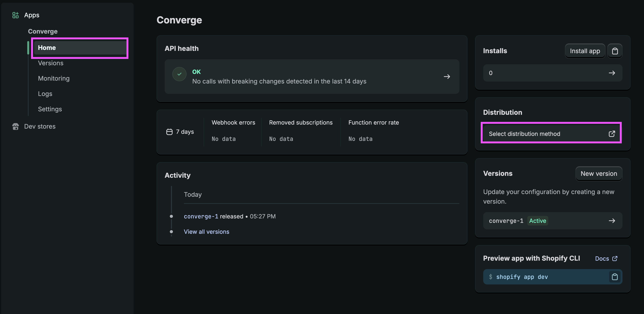Open Settings in the Converge menu

(50, 109)
